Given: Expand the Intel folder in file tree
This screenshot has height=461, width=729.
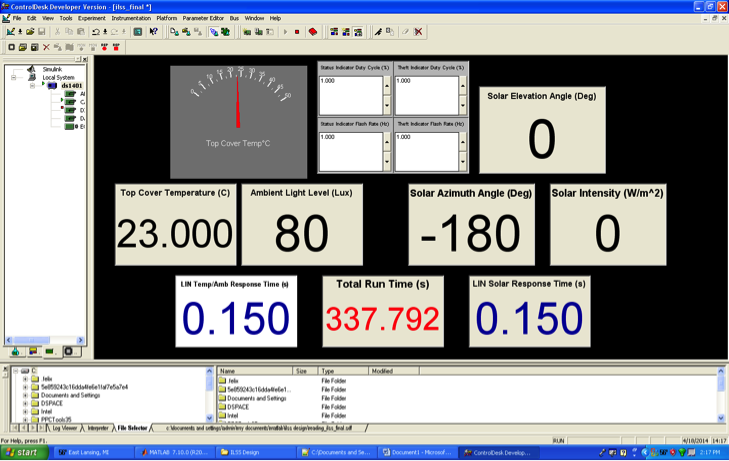Looking at the screenshot, I should coord(25,412).
